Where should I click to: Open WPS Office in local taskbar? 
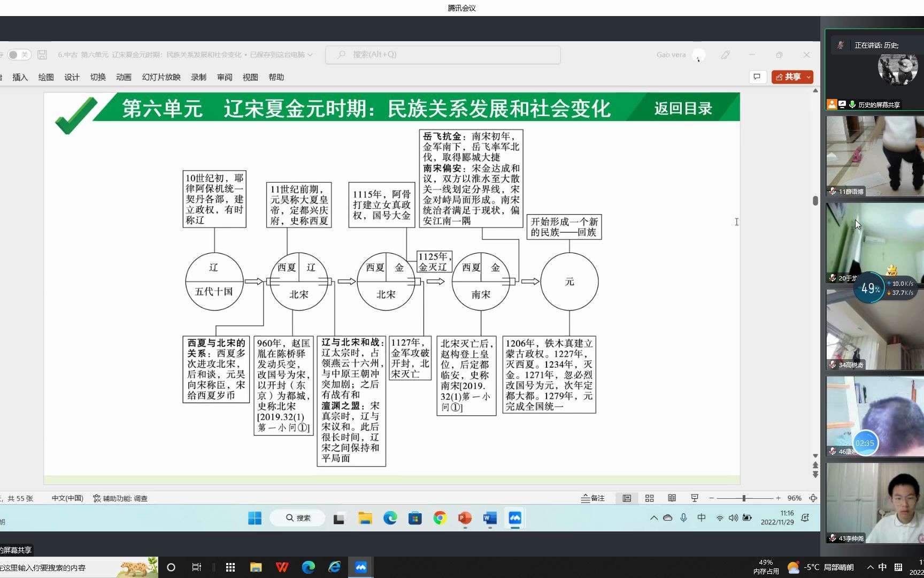point(282,567)
